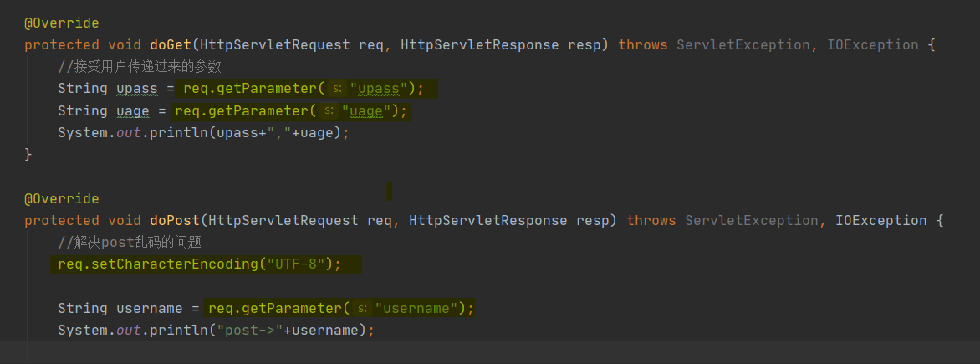Click setCharacterEncoding method call
This screenshot has width=980, height=364.
[x=175, y=264]
